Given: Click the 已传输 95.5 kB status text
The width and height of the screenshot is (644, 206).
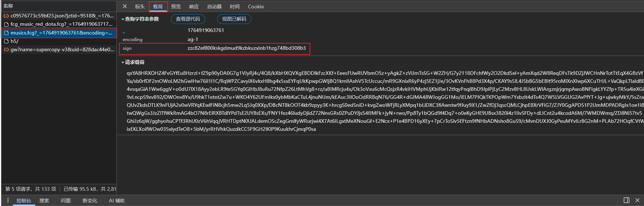Looking at the screenshot, I should (90, 189).
